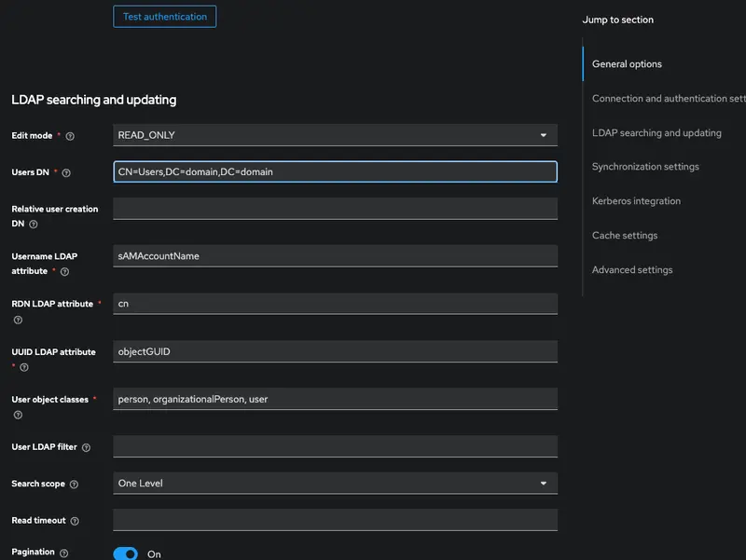Show help for Users DN

[x=66, y=173]
